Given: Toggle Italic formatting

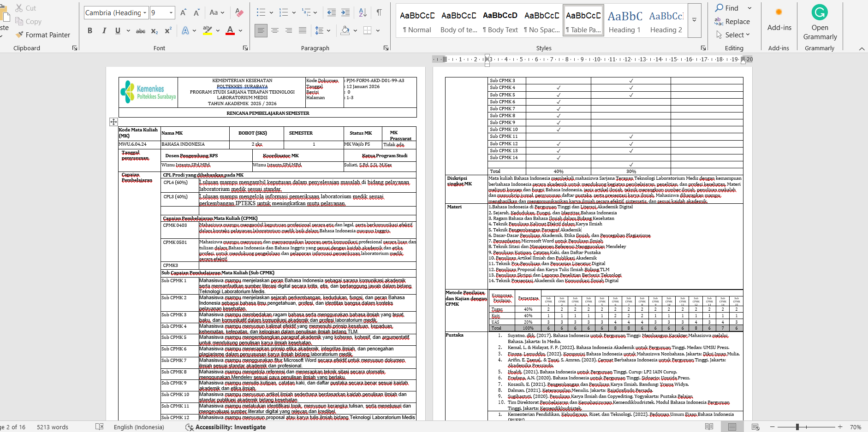Looking at the screenshot, I should coord(104,31).
